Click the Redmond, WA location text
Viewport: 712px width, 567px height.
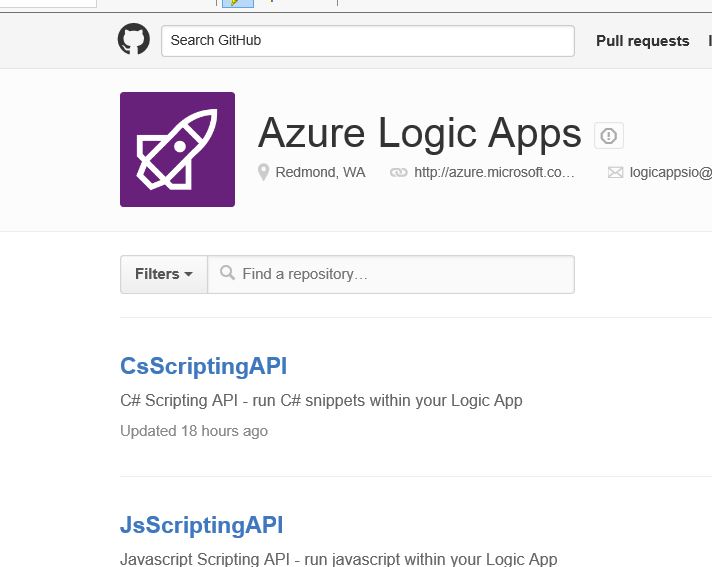click(x=320, y=172)
